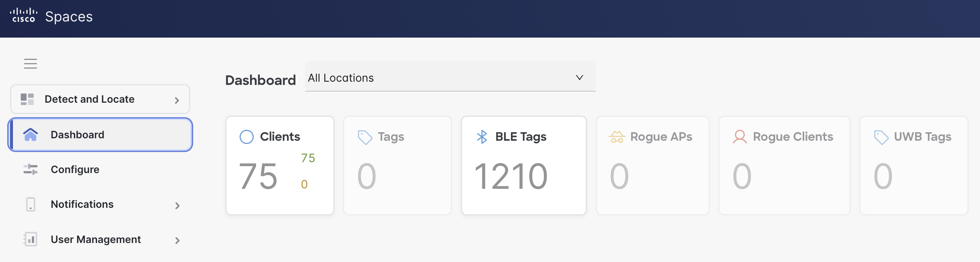The width and height of the screenshot is (980, 262).
Task: Expand the Notifications submenu arrow
Action: pos(177,205)
